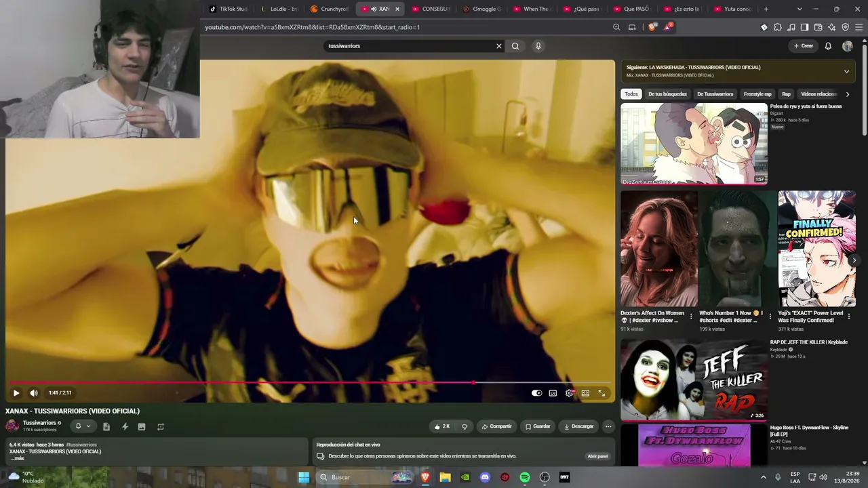Click the loop icon under the title
868x488 pixels.
161,426
